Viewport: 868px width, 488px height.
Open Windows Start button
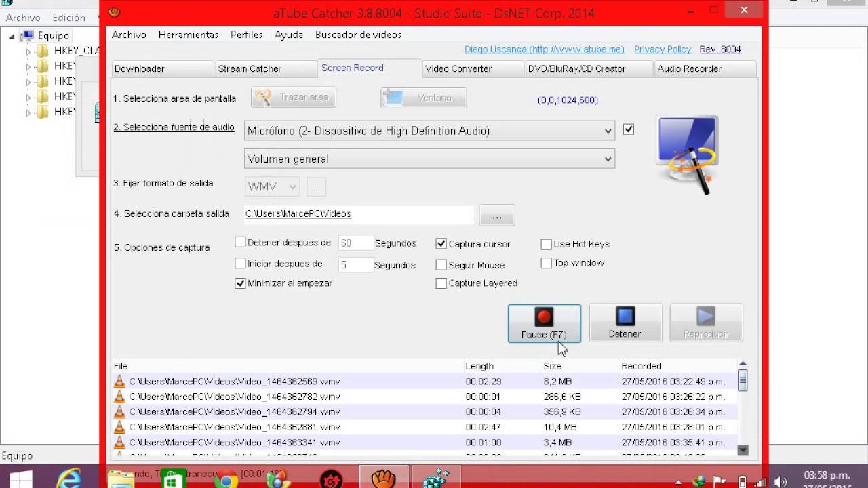tap(20, 479)
